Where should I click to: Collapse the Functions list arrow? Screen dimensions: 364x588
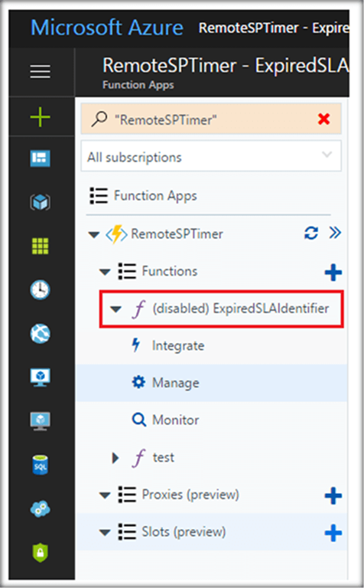pyautogui.click(x=105, y=272)
